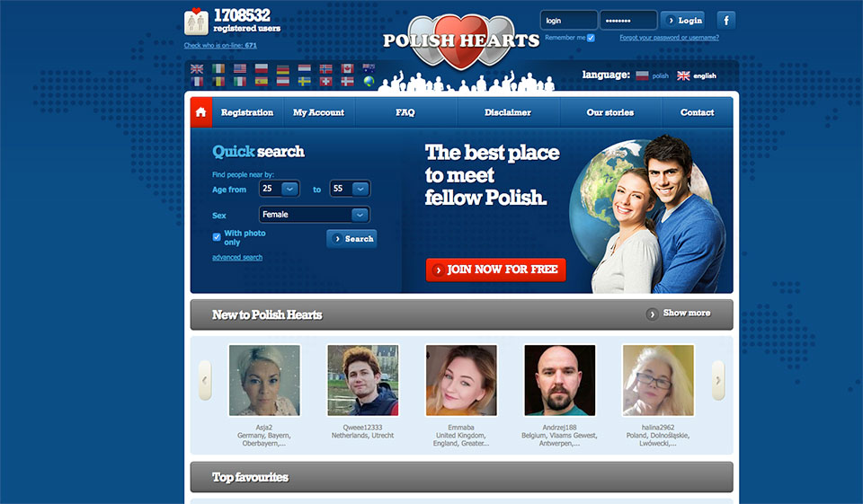Open the advanced search link
The image size is (863, 504).
237,258
